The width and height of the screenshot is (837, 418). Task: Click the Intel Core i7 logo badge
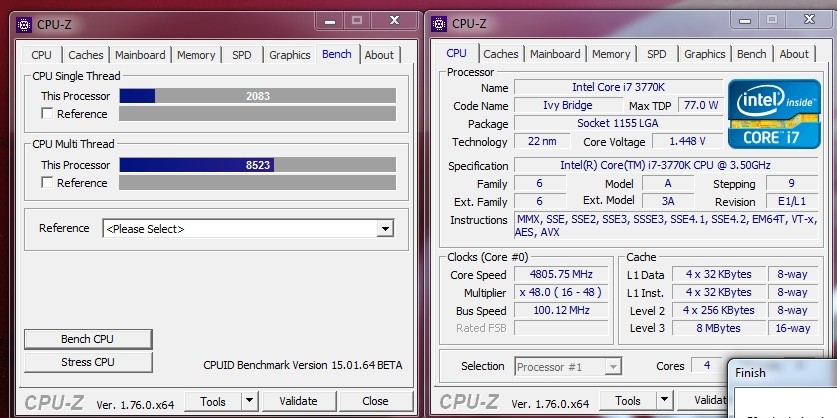coord(774,114)
